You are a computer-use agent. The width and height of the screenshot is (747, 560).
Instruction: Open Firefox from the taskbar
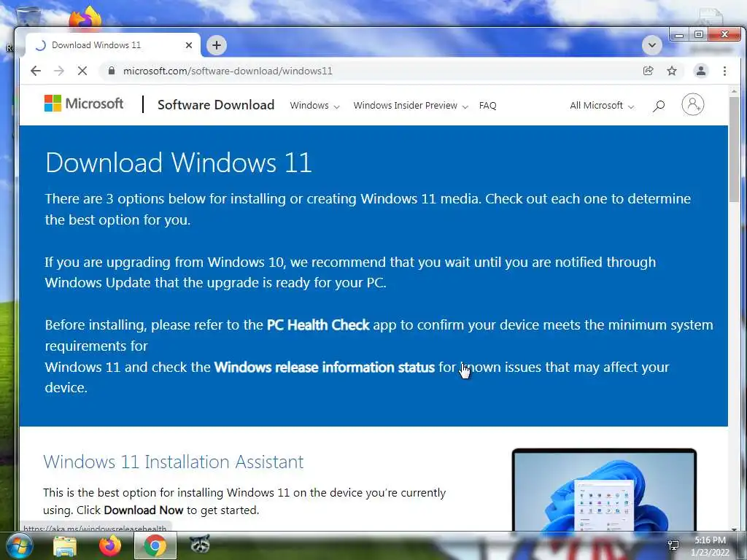110,545
